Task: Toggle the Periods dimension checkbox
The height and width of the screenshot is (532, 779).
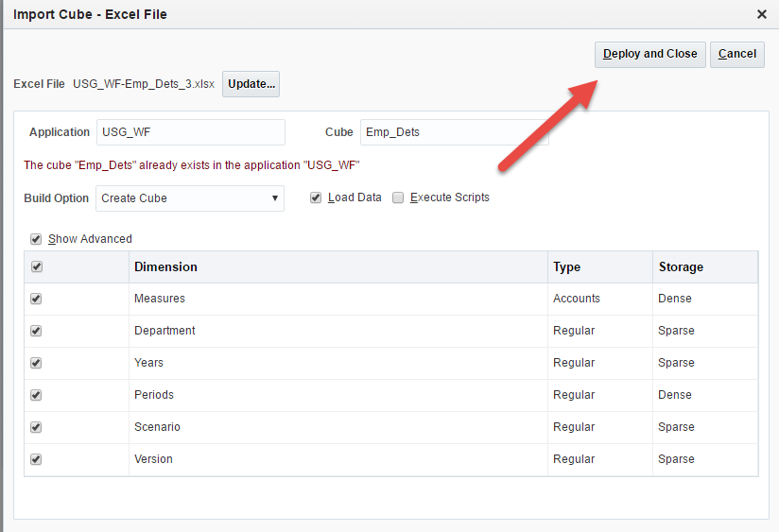Action: click(36, 395)
